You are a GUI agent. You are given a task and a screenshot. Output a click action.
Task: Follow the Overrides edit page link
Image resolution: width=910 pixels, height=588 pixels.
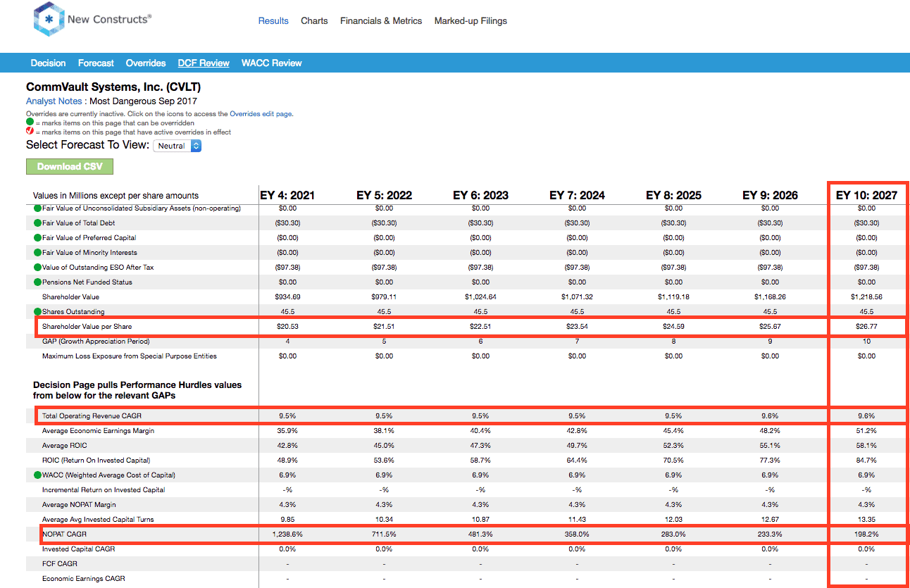click(x=261, y=113)
